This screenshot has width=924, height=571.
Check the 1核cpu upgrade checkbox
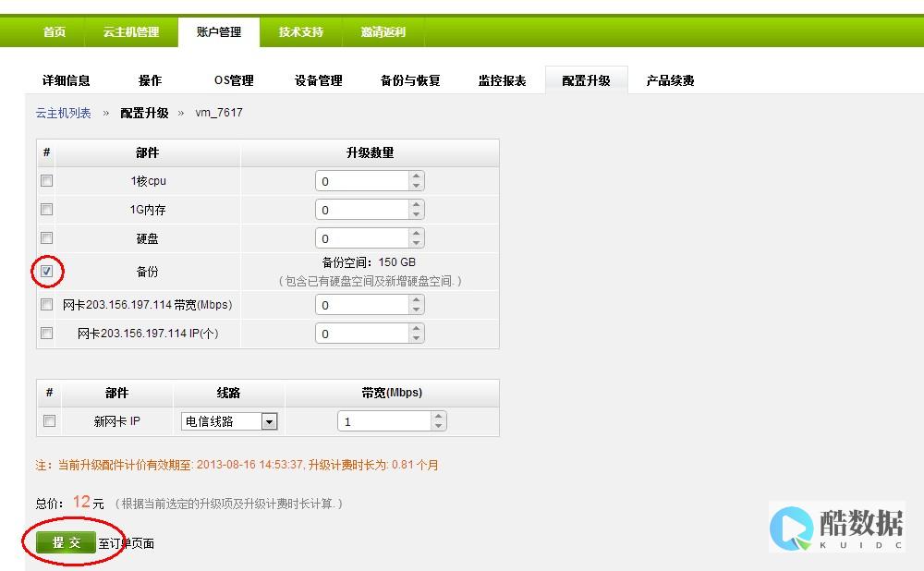(46, 181)
